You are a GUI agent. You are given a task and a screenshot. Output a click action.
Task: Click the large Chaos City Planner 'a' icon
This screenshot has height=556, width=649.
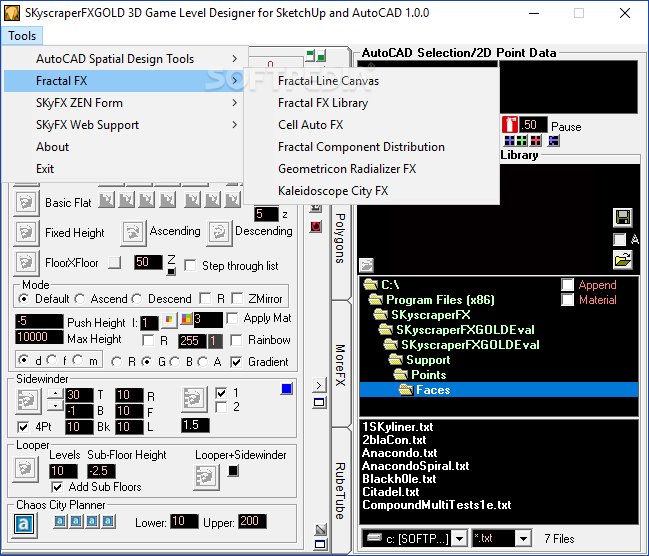24,525
